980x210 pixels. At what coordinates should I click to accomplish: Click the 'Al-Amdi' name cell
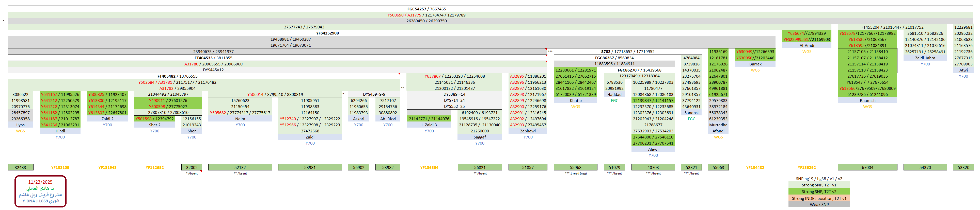[x=807, y=46]
